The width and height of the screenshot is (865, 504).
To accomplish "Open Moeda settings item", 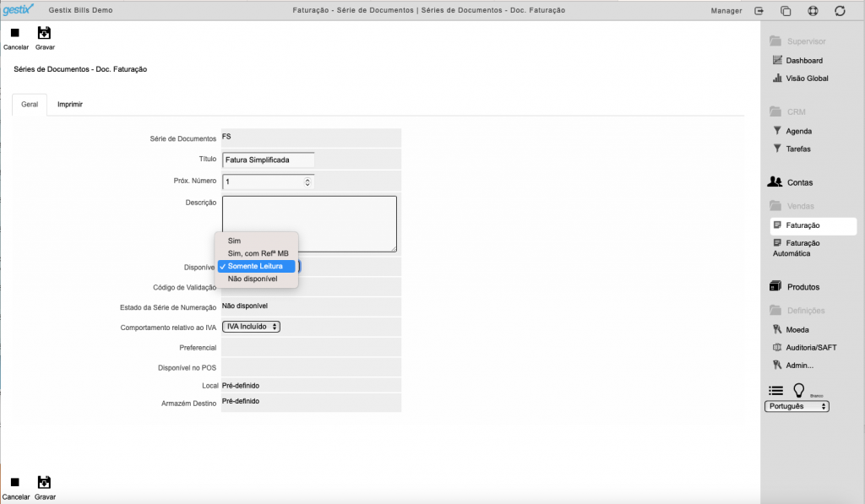I will pyautogui.click(x=797, y=330).
